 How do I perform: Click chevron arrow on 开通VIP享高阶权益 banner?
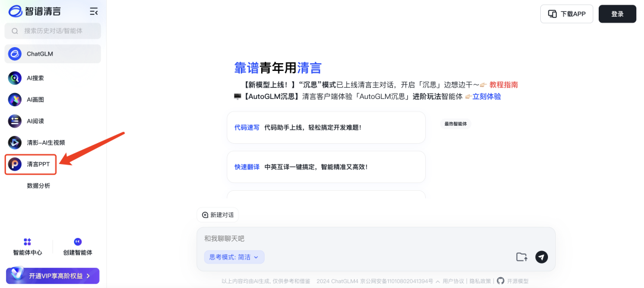coord(88,276)
